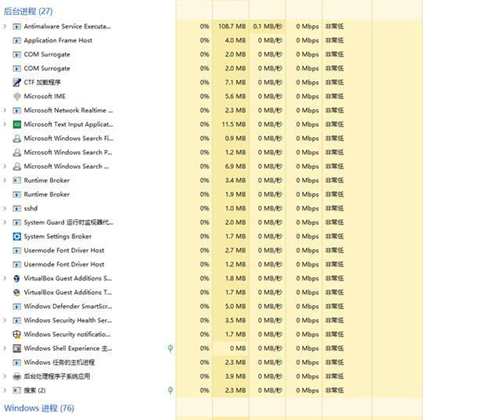Image resolution: width=500 pixels, height=420 pixels.
Task: Click the 搜索 (2) process icon
Action: click(x=17, y=391)
